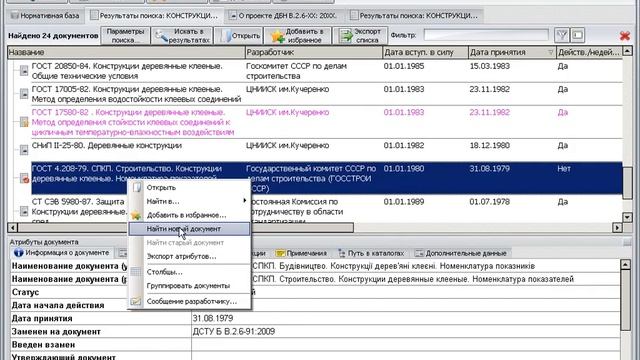The height and width of the screenshot is (360, 640).
Task: Click the horizontal scrollbar right arrow
Action: 617,228
